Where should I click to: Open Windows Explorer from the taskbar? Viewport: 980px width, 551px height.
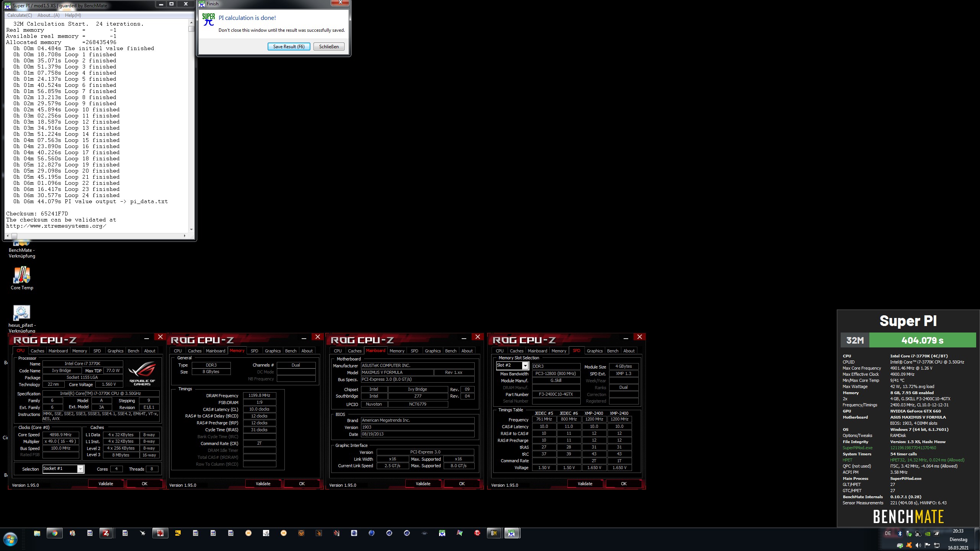coord(37,533)
